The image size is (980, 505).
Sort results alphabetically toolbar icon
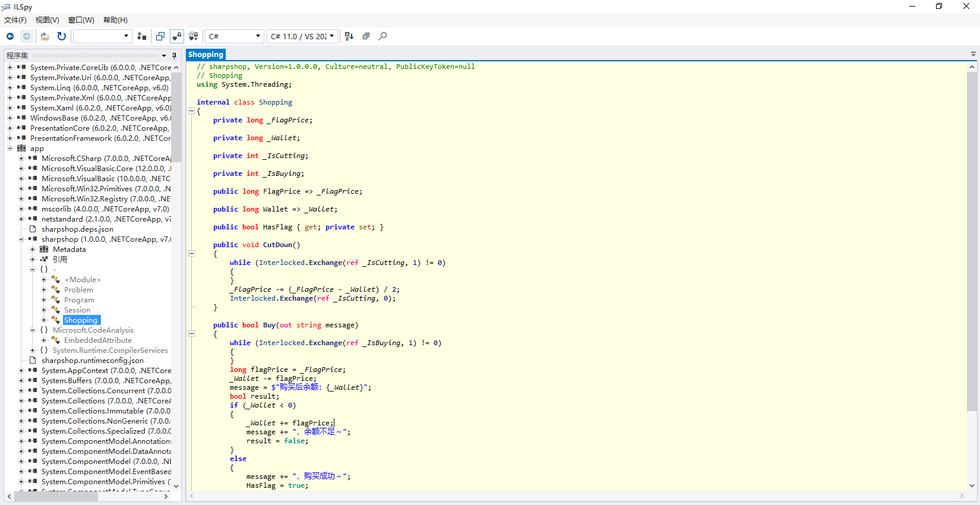[349, 36]
